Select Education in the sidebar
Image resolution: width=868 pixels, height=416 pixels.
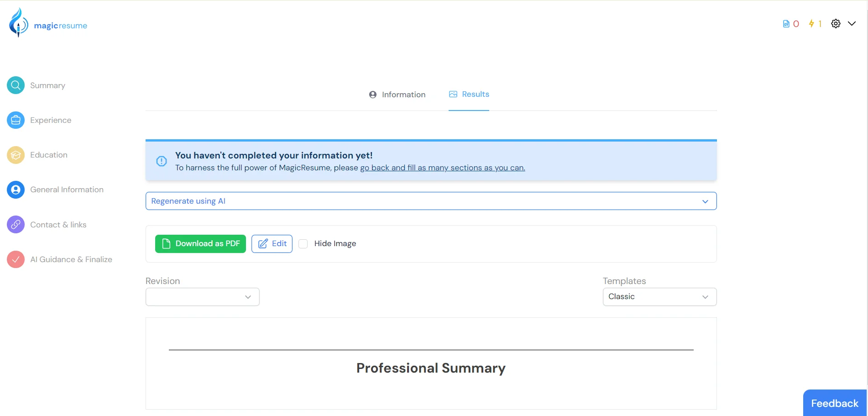click(49, 155)
